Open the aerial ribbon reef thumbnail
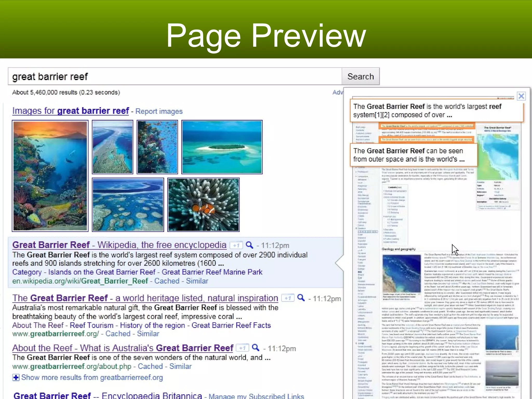Image resolution: width=532 pixels, height=399 pixels. pyautogui.click(x=112, y=147)
